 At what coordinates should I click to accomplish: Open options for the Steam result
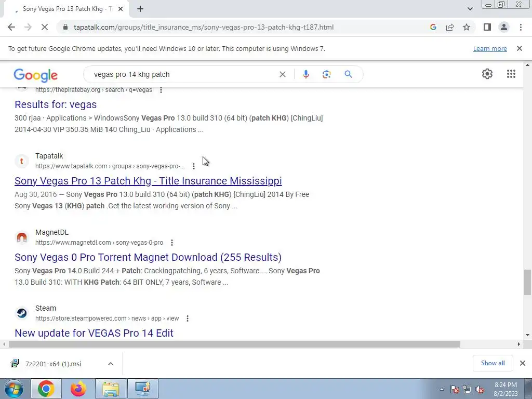187,318
